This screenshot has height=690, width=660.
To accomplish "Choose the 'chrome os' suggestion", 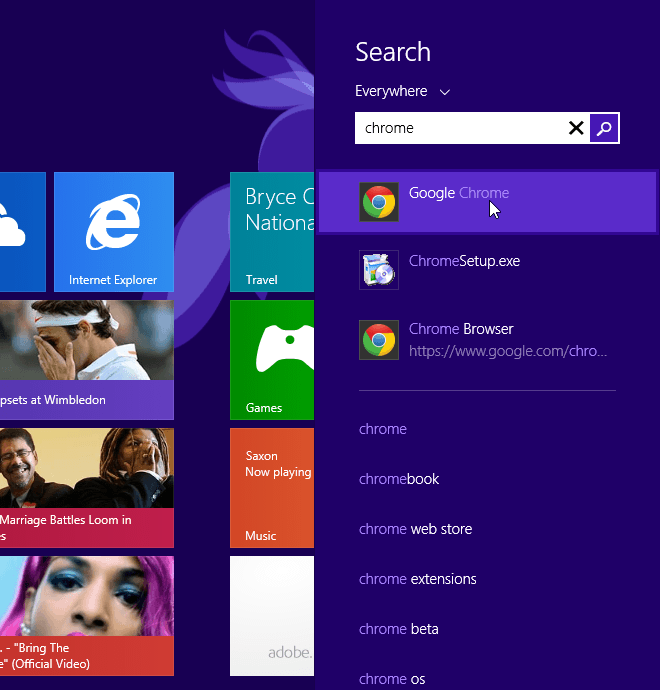I will 392,679.
